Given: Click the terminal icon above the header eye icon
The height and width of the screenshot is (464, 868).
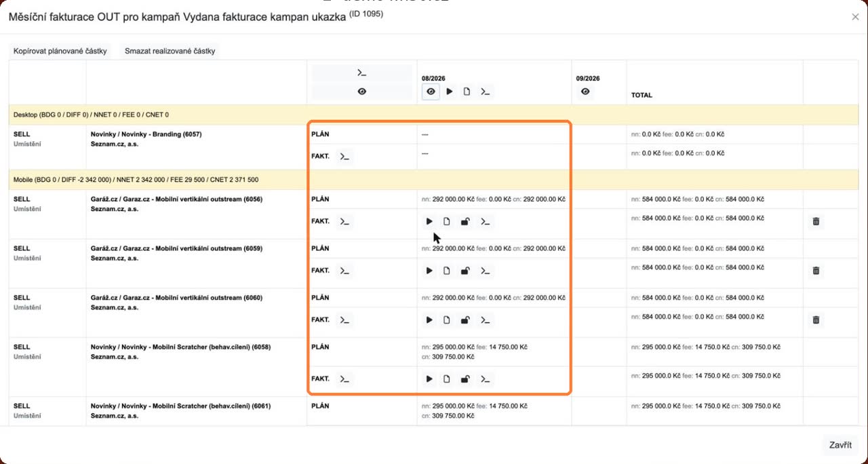Looking at the screenshot, I should tap(362, 73).
